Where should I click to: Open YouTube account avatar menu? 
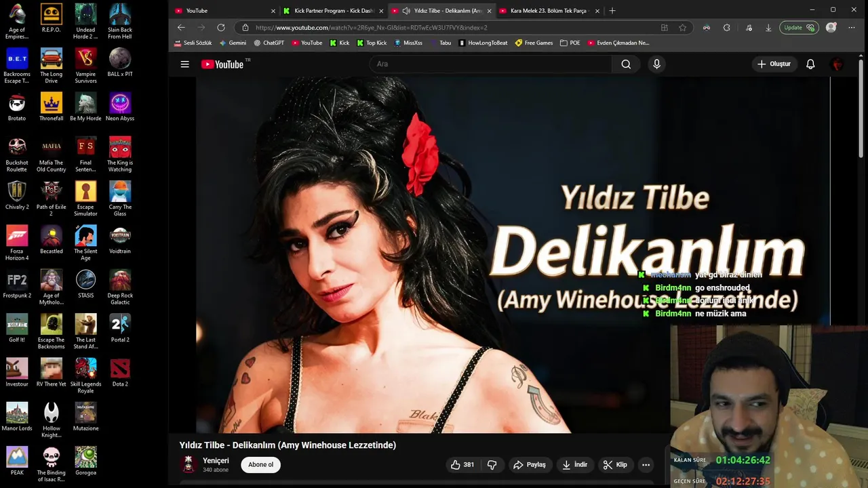pos(837,64)
